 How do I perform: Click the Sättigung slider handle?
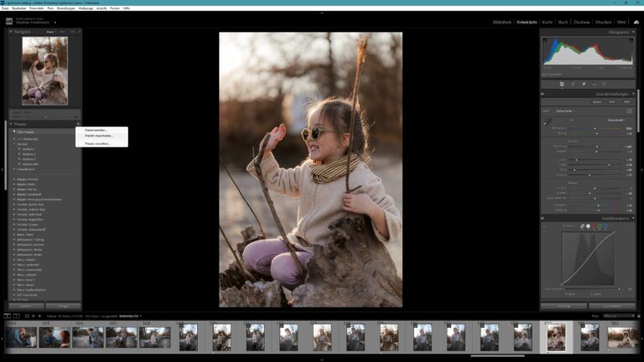(599, 210)
